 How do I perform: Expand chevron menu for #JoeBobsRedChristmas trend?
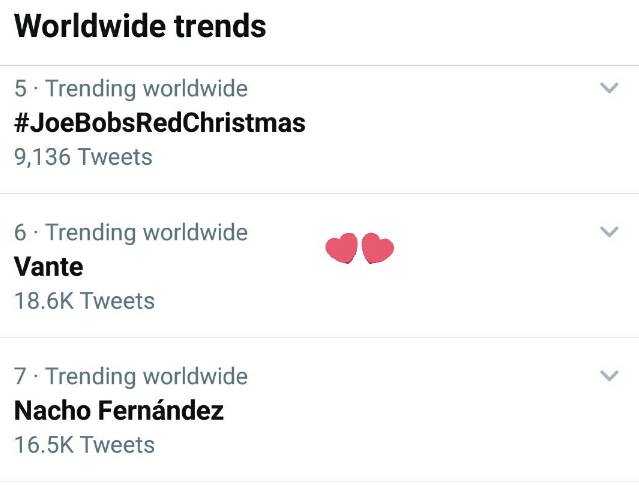tap(609, 88)
